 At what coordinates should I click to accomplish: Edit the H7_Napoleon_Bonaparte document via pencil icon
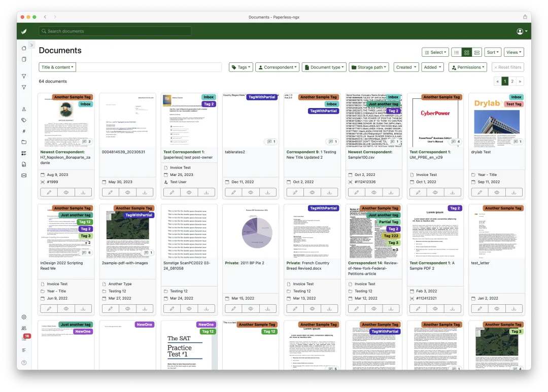(49, 192)
